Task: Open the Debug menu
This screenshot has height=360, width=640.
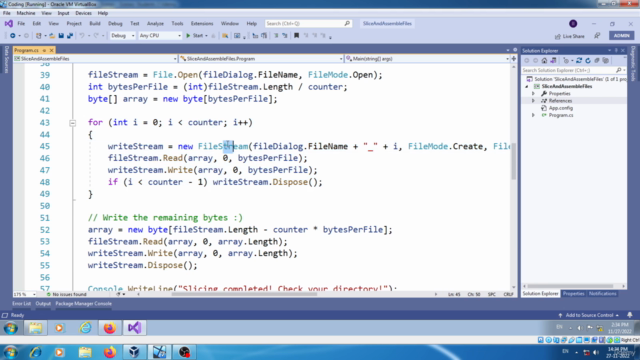Action: tap(115, 24)
